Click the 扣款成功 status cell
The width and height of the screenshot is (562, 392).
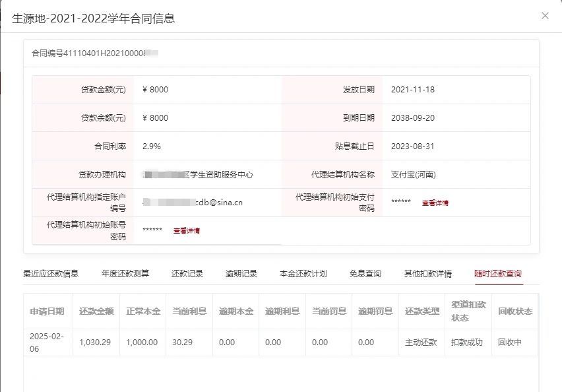point(467,343)
